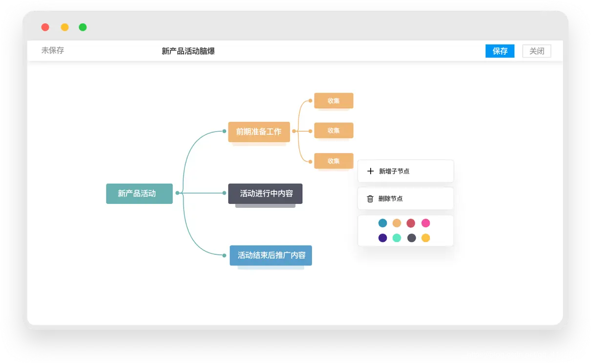Click the title 新产品活动脑爆

tap(188, 51)
